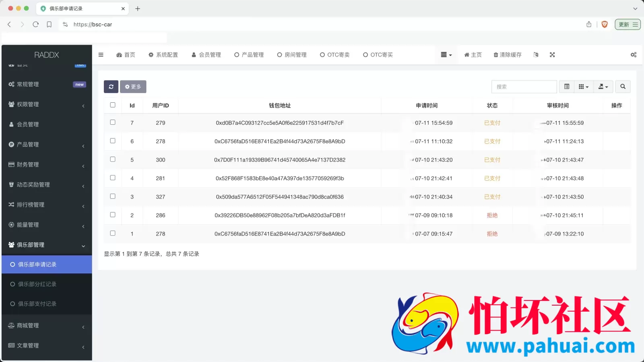Click the search magnifier icon button
The width and height of the screenshot is (644, 362).
tap(623, 87)
